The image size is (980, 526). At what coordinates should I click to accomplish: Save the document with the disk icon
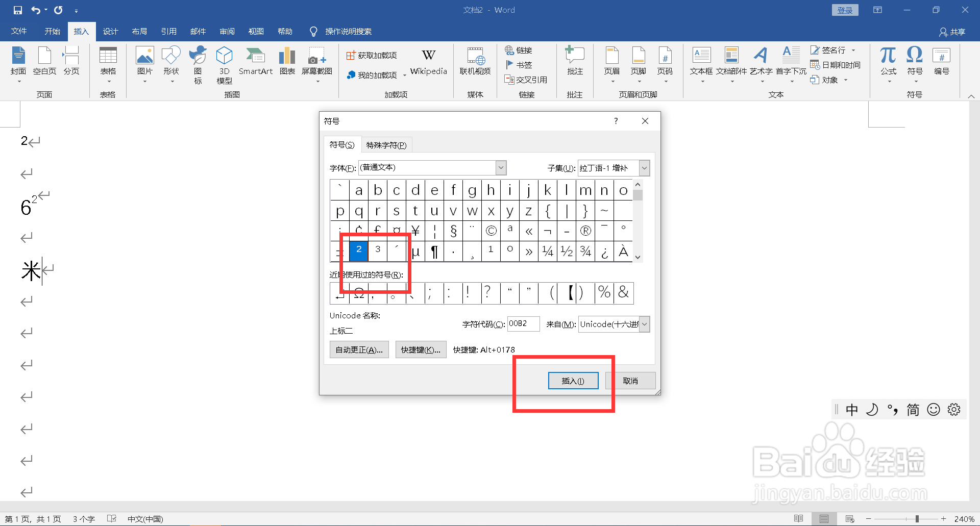(x=18, y=10)
